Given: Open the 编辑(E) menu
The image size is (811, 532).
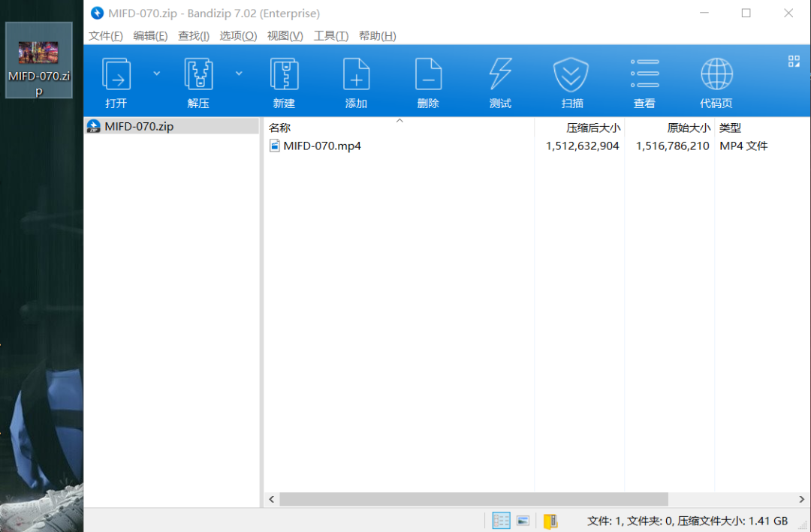Looking at the screenshot, I should pyautogui.click(x=150, y=36).
